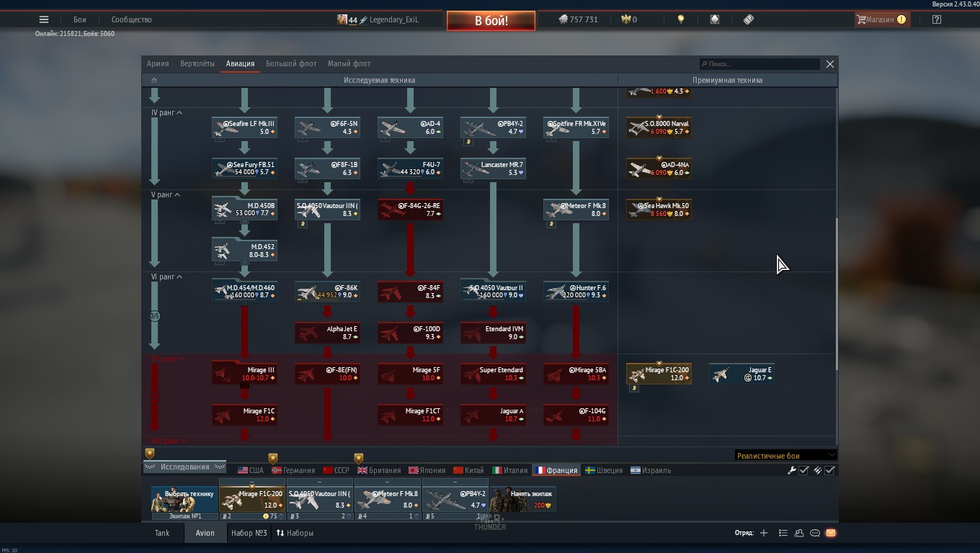Collapse ranks with top double chevron

(154, 80)
